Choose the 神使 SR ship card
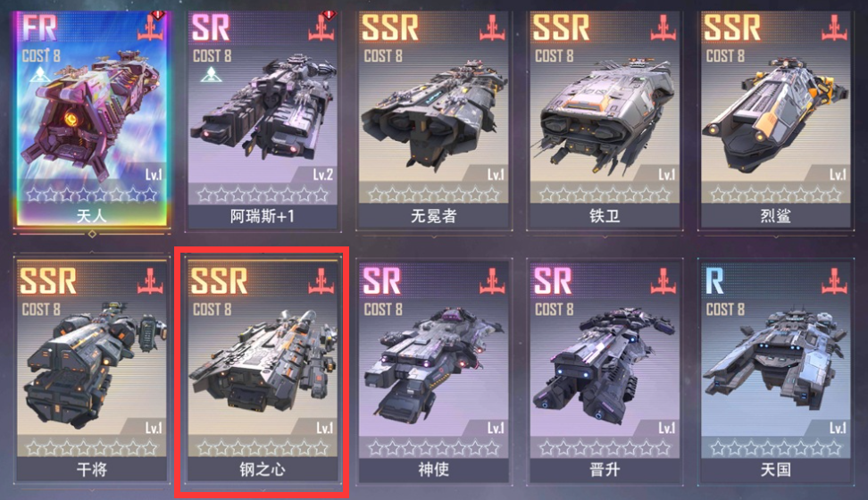 (433, 371)
